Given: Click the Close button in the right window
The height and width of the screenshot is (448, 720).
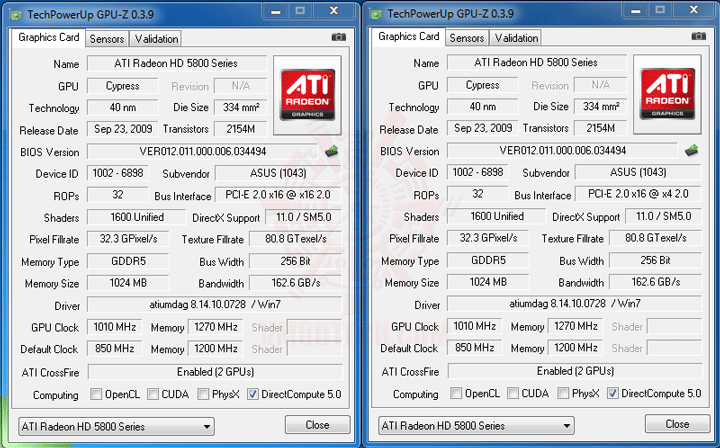Looking at the screenshot, I should [x=677, y=424].
